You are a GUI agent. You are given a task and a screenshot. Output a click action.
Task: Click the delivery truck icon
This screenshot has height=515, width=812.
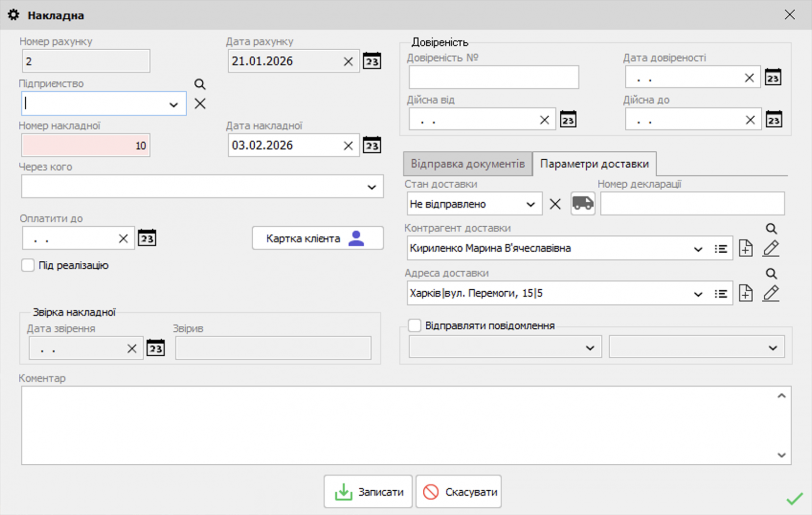[x=583, y=203]
